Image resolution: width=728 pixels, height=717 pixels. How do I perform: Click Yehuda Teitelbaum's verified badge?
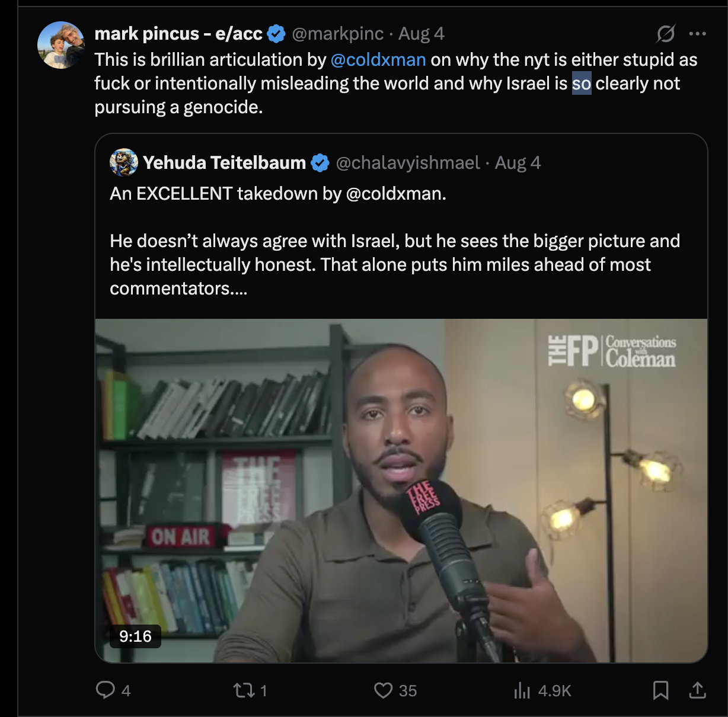tap(320, 162)
